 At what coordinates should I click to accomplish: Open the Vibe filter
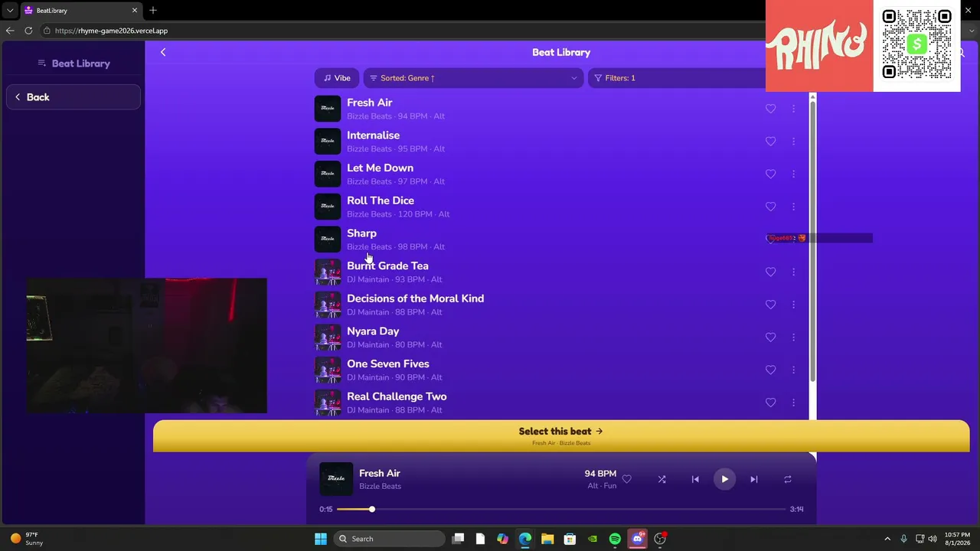(x=337, y=78)
